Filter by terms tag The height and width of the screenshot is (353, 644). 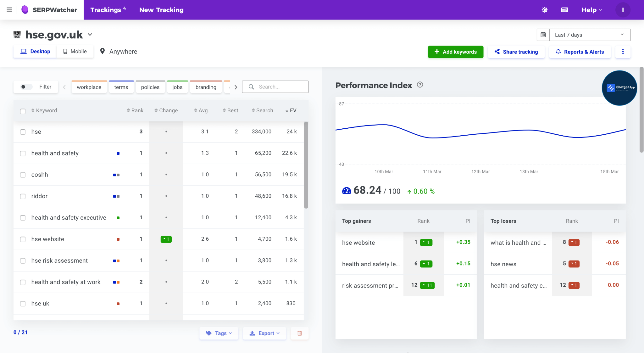point(121,87)
